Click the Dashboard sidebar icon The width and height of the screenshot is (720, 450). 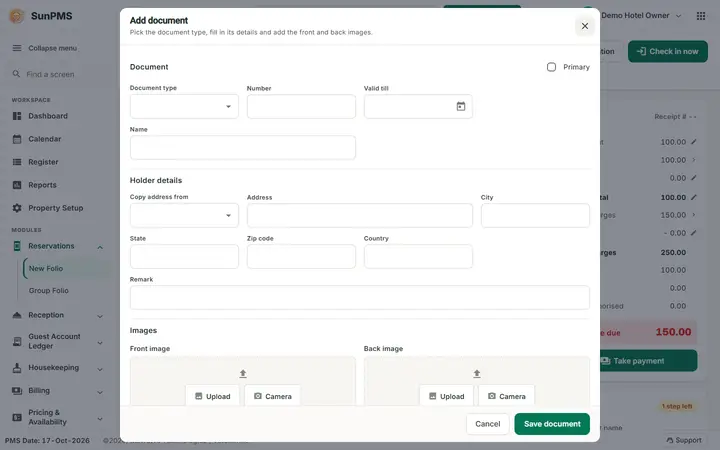[17, 116]
